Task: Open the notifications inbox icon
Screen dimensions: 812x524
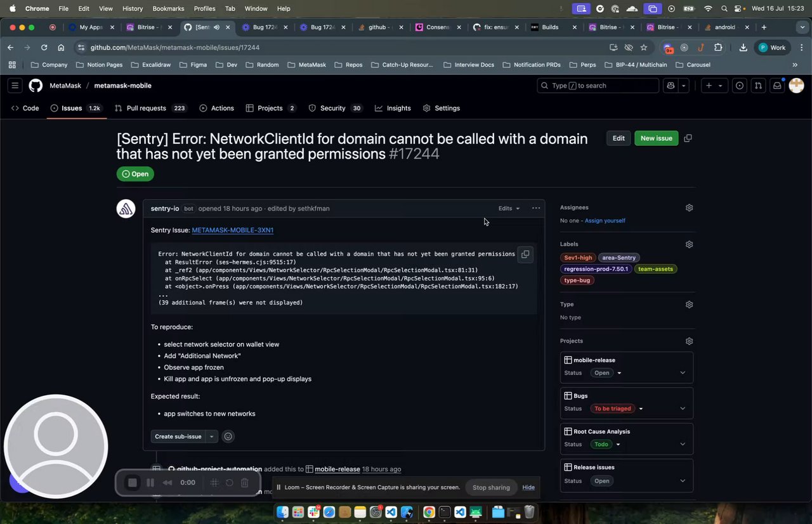Action: pyautogui.click(x=776, y=86)
